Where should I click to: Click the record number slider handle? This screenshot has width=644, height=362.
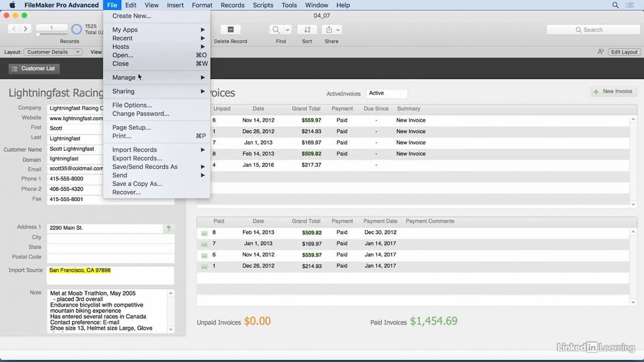(x=38, y=34)
